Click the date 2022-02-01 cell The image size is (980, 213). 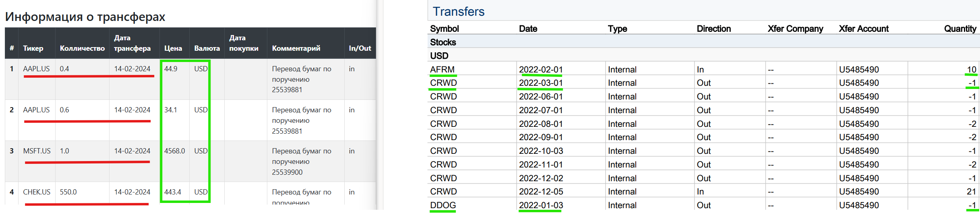click(x=541, y=69)
